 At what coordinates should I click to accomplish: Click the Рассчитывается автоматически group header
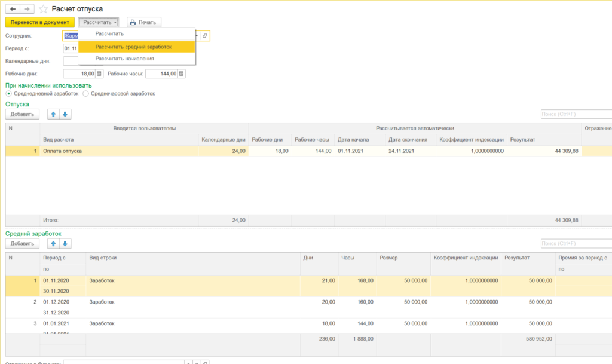(415, 129)
